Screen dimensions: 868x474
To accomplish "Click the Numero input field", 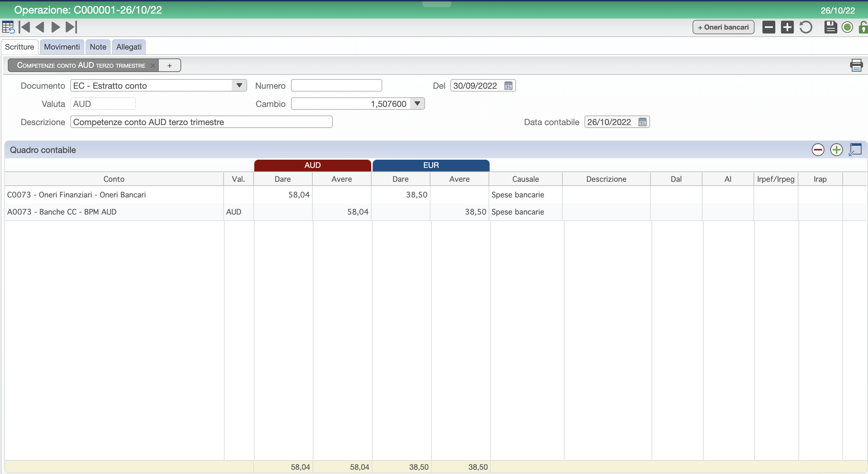I will (x=336, y=86).
